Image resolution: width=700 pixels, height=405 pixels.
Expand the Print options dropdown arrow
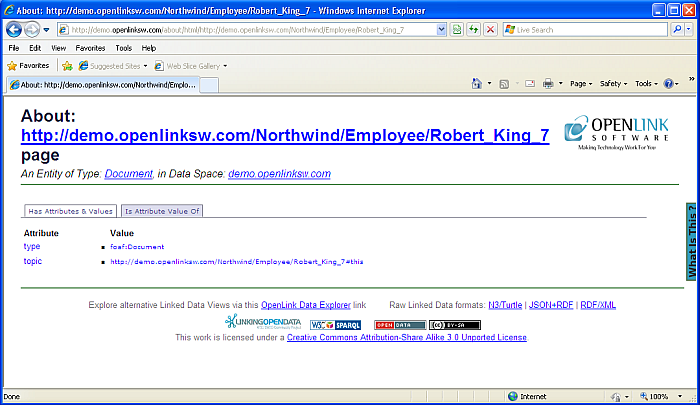point(561,84)
